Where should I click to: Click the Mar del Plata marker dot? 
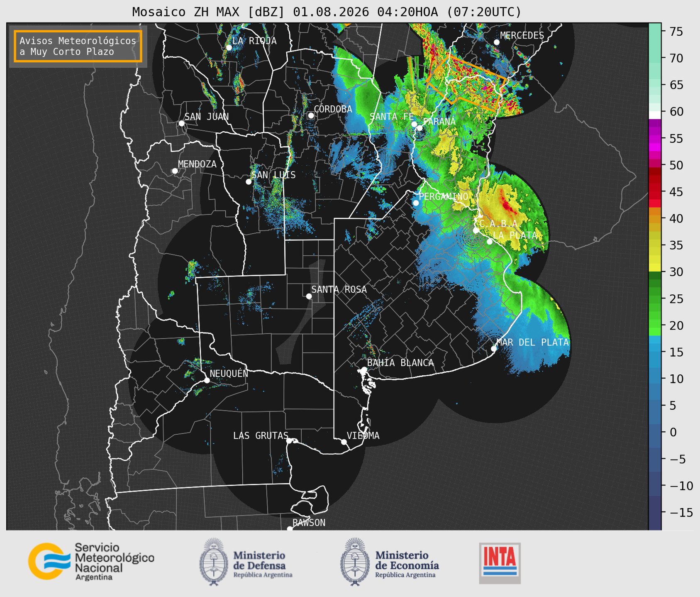coord(494,348)
